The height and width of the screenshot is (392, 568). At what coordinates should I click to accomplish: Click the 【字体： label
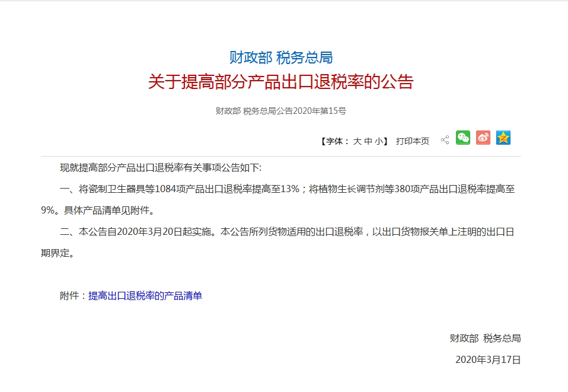(334, 141)
